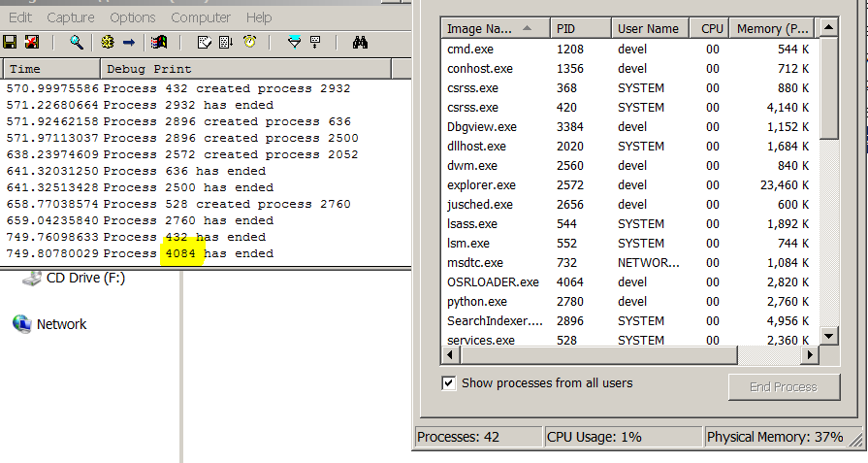Click the process list scroll down arrow

828,336
